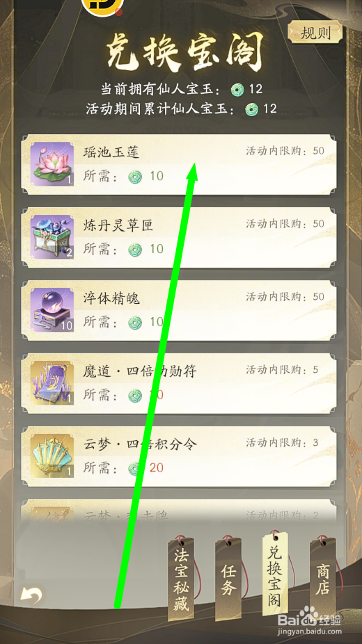Tap the 云梦·四倍积分令 sword fan icon

[52, 456]
